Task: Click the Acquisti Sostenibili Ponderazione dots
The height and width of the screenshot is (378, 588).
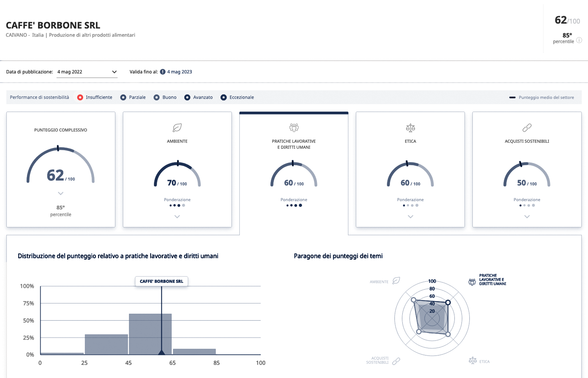Action: tap(527, 205)
